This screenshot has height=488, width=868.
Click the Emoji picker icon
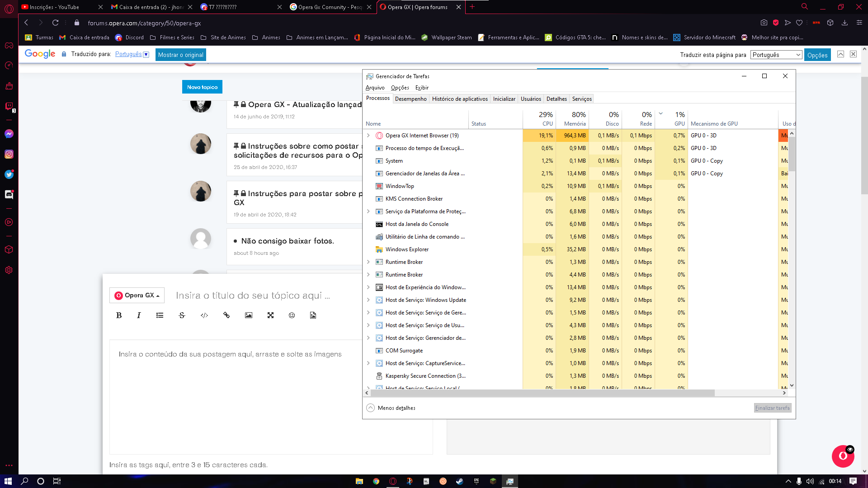(292, 315)
